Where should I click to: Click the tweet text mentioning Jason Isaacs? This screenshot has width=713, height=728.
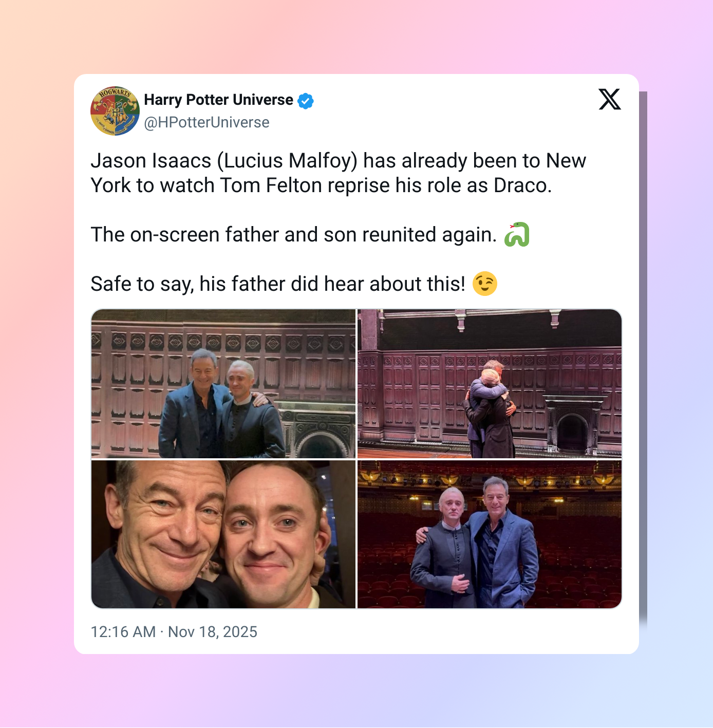coord(338,173)
